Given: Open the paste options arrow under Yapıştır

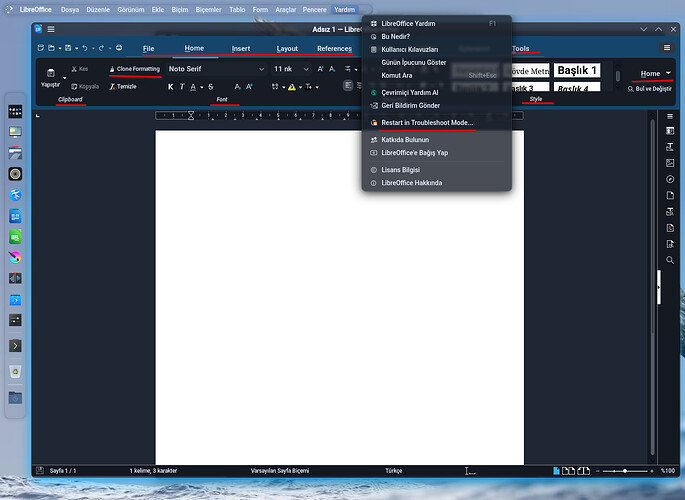Looking at the screenshot, I should coord(65,78).
